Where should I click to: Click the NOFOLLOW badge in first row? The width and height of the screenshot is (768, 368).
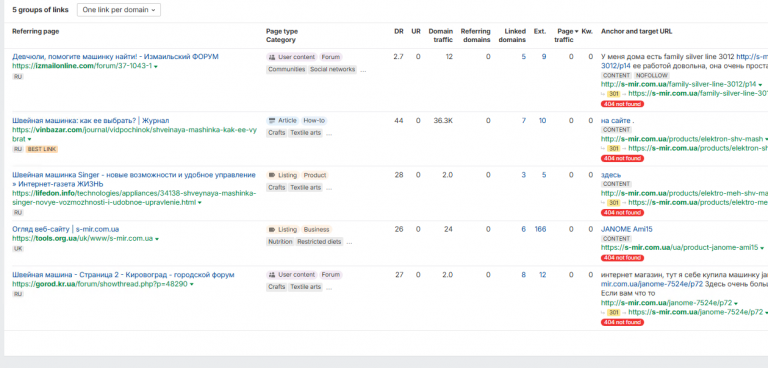[651, 75]
